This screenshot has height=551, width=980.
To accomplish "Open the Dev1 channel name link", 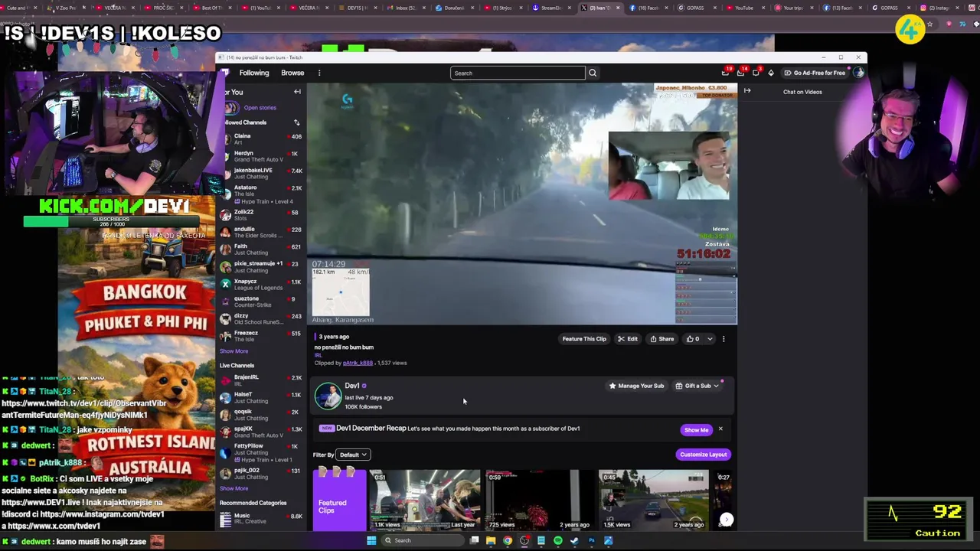I will click(x=352, y=386).
